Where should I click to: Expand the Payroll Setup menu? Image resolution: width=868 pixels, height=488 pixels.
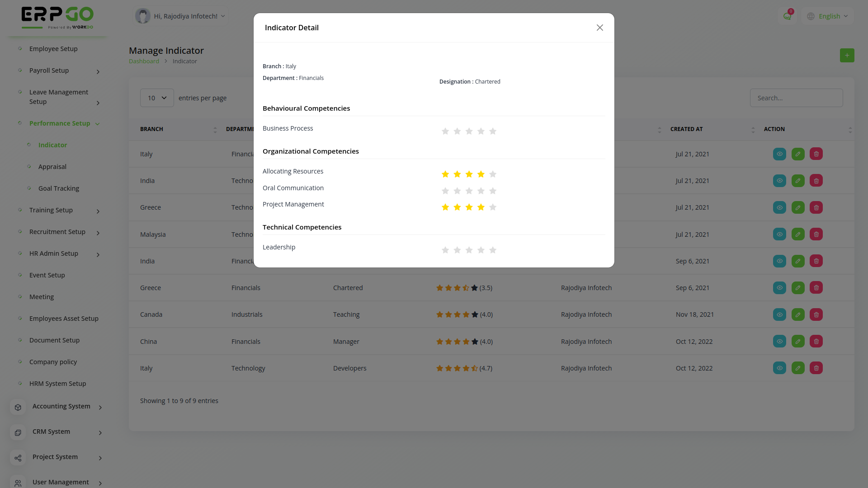[49, 70]
